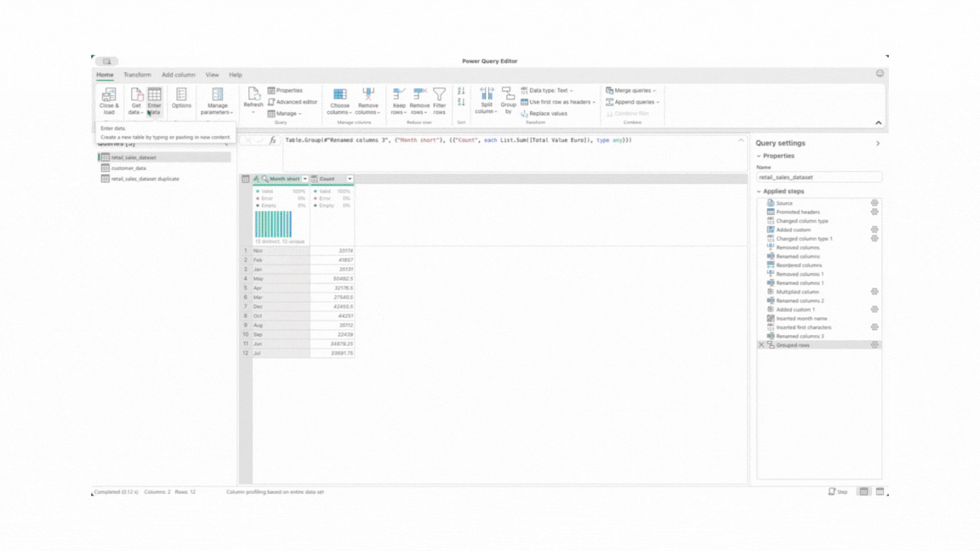This screenshot has width=980, height=551.
Task: Click the Filter rows funnel icon
Action: [439, 94]
